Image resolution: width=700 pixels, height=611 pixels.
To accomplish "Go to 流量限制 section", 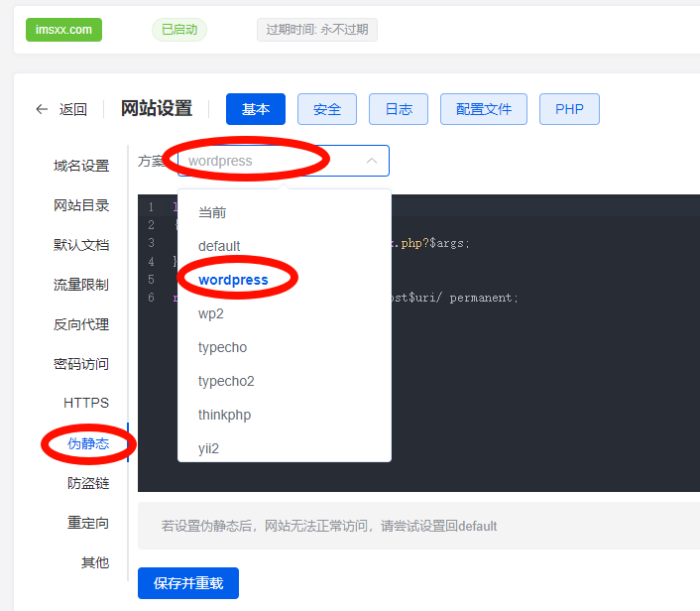I will point(81,285).
